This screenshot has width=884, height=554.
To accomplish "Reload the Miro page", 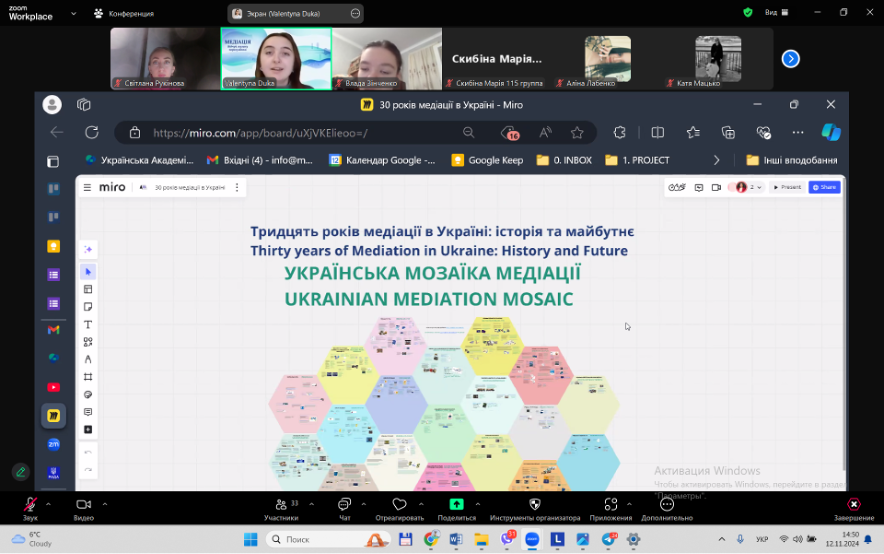I will (x=92, y=132).
